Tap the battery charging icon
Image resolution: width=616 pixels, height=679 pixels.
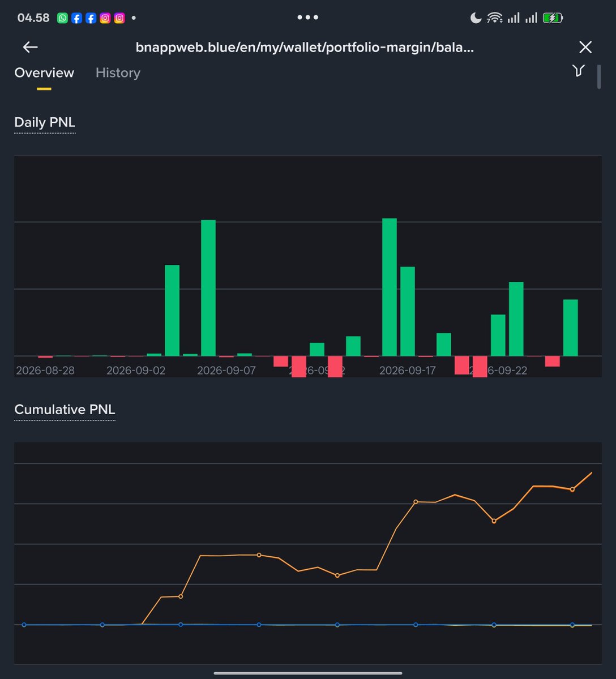coord(552,18)
